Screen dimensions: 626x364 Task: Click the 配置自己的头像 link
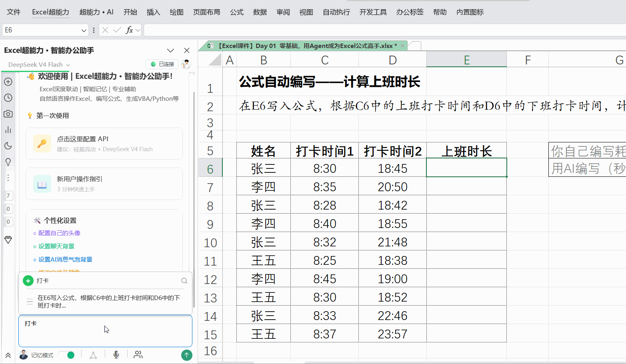coord(59,233)
